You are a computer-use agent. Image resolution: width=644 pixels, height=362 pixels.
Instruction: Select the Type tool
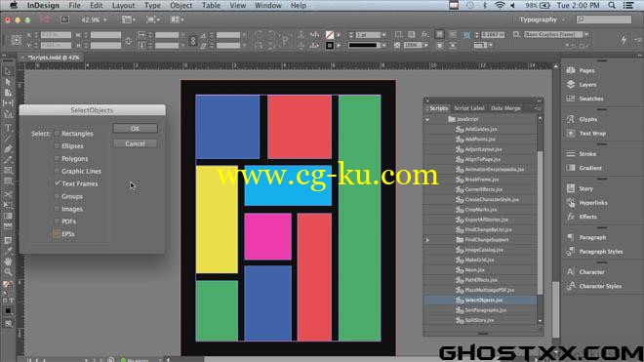(x=8, y=128)
